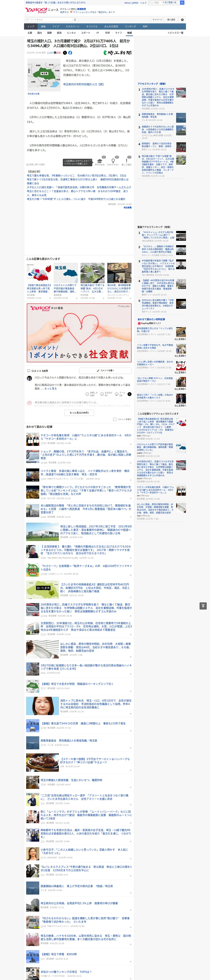Select the ライブ navigation tab
This screenshot has width=210, height=980.
[56, 27]
